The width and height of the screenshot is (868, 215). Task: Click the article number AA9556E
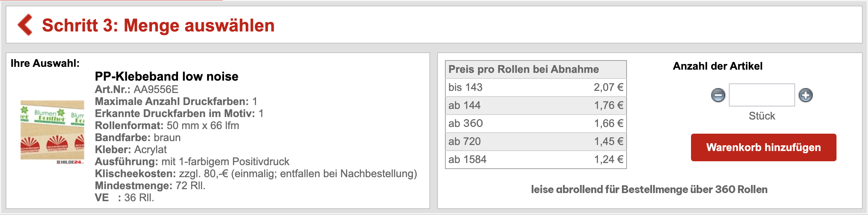(x=156, y=89)
